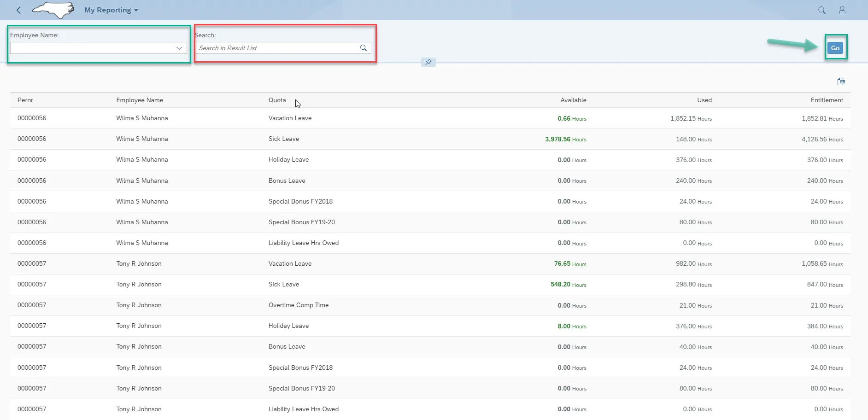Open the header search magnifier icon
868x420 pixels.
click(x=821, y=10)
